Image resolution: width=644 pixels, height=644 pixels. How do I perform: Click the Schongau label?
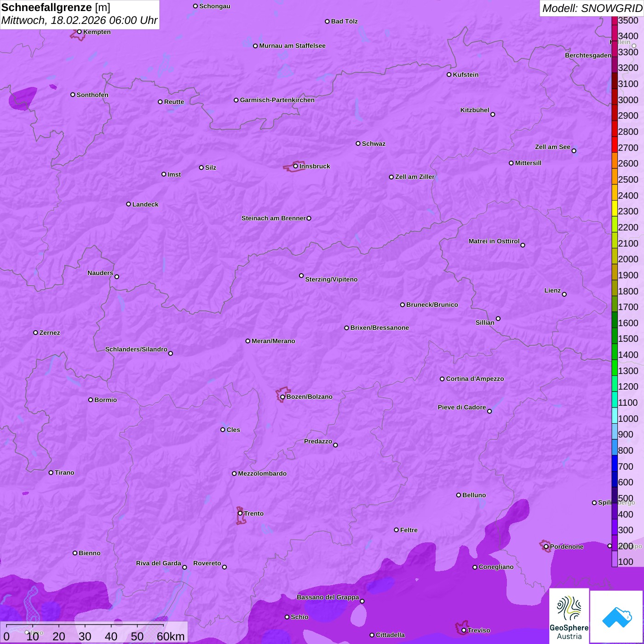[x=215, y=6]
